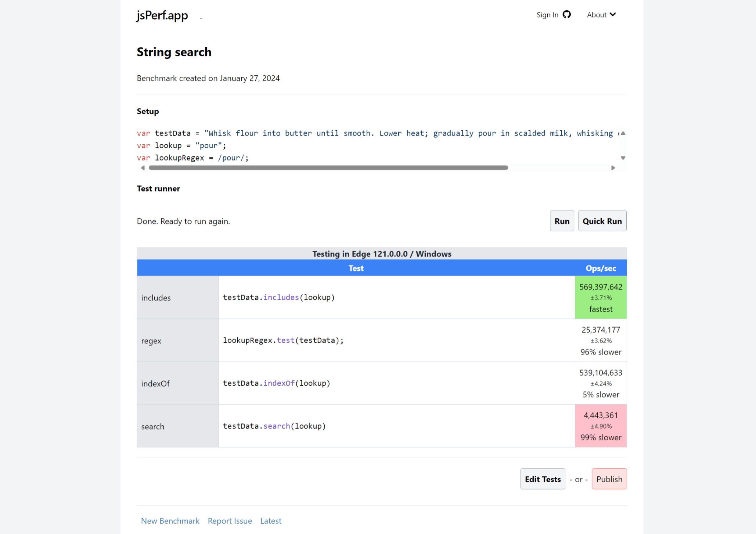Click the testData.search(lookup) code cell

pos(397,426)
